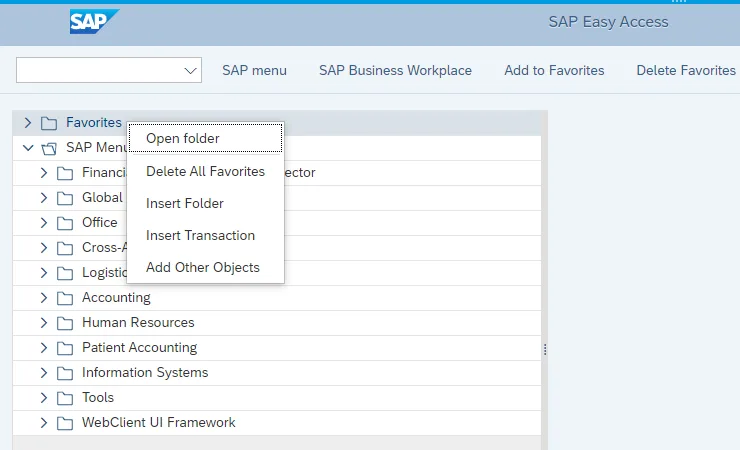Click the folder icon beside Office
The width and height of the screenshot is (740, 450).
(x=65, y=223)
